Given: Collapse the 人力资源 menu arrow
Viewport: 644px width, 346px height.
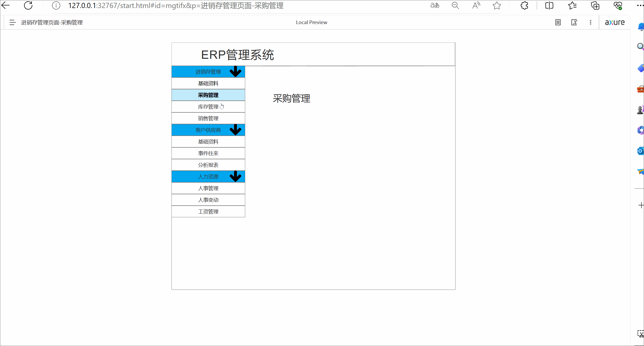Looking at the screenshot, I should click(x=235, y=176).
